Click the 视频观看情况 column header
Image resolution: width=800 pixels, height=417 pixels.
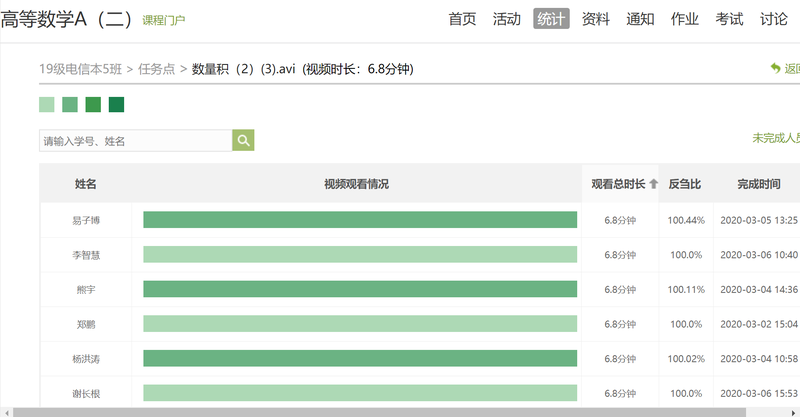[357, 184]
